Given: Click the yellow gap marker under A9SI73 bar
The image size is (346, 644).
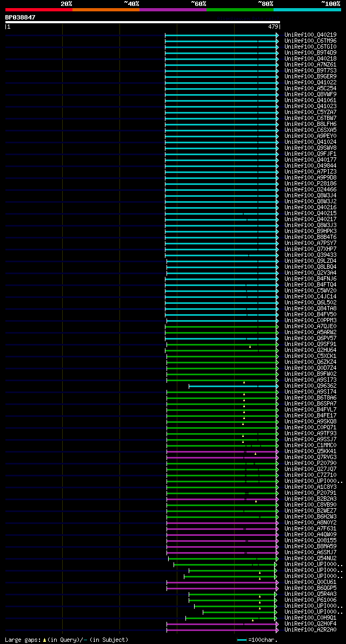Looking at the screenshot, I should tap(244, 382).
